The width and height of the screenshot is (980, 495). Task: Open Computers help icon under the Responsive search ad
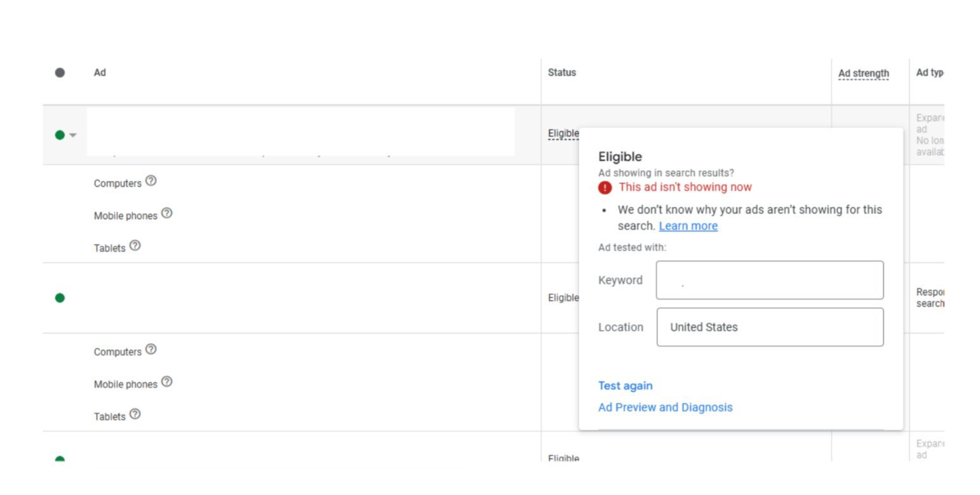(151, 350)
